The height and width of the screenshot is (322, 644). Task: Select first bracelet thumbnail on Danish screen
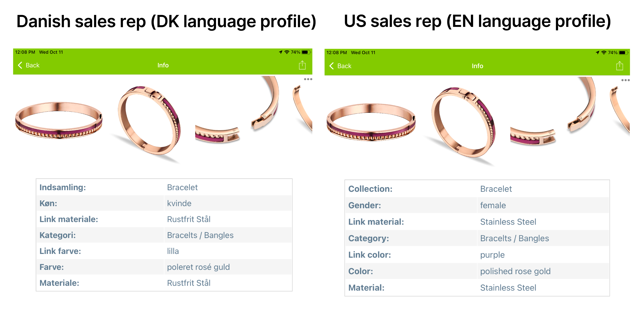59,120
